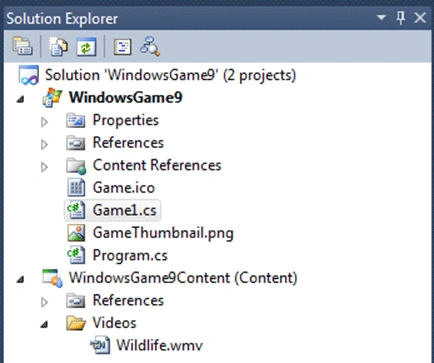
Task: Click the WindowsGame9Content project icon
Action: tap(52, 278)
